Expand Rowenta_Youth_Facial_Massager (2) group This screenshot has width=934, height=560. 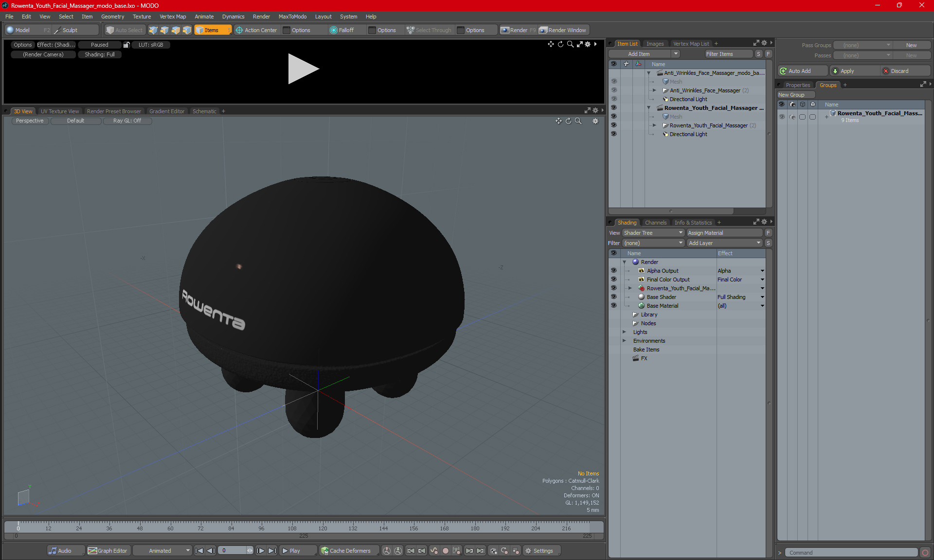pyautogui.click(x=654, y=125)
